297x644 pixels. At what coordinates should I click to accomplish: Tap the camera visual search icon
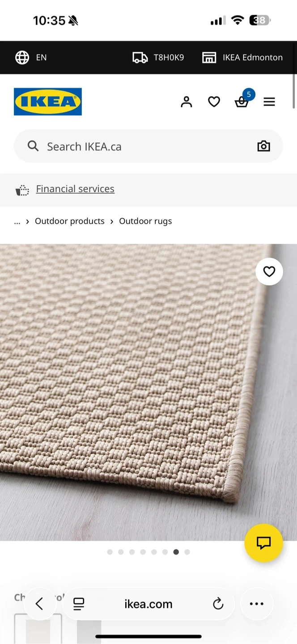[264, 146]
